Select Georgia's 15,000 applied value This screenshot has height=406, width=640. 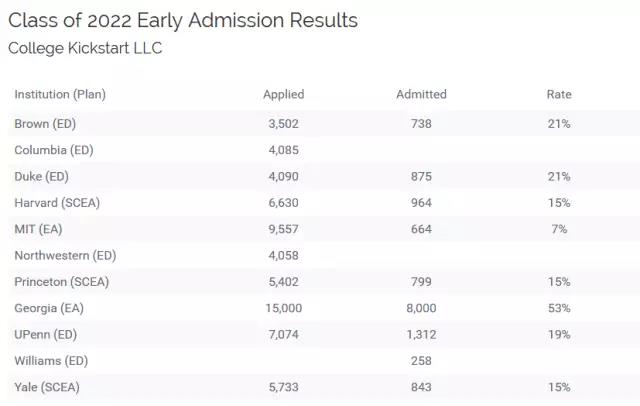coord(283,308)
